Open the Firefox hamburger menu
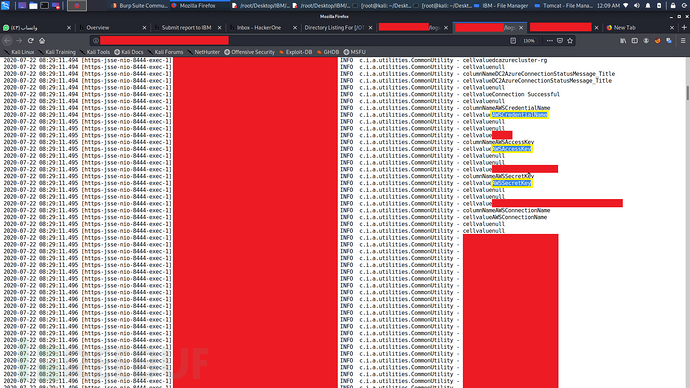This screenshot has width=690, height=388. (x=683, y=40)
